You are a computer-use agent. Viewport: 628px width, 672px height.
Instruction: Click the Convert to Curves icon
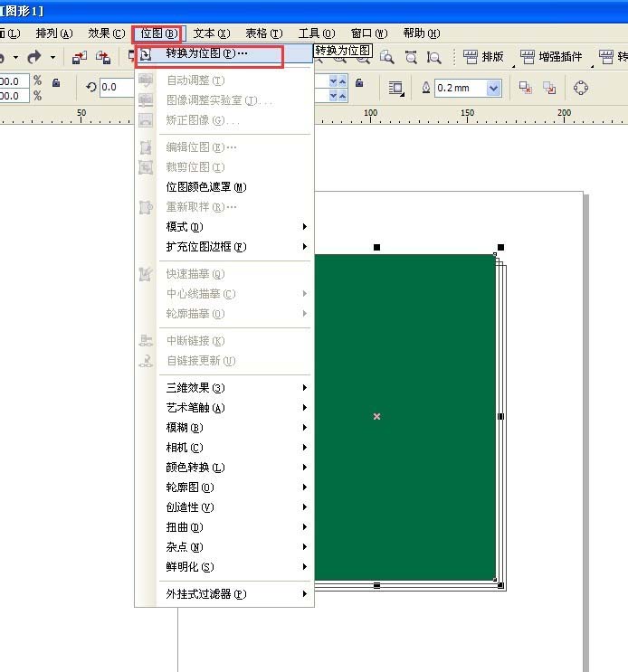[580, 88]
